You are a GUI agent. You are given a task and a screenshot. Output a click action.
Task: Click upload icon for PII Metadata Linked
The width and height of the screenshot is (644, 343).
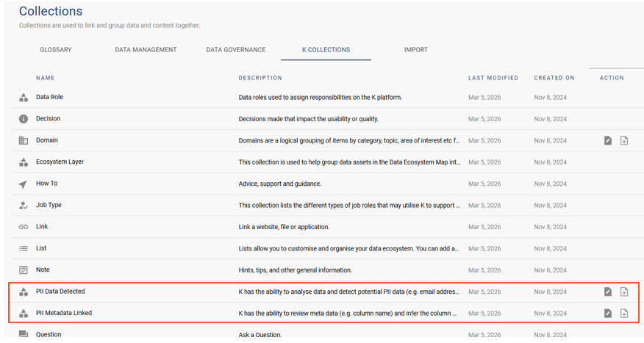point(624,314)
